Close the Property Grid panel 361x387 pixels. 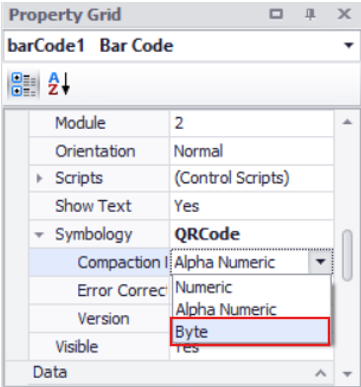pos(344,14)
